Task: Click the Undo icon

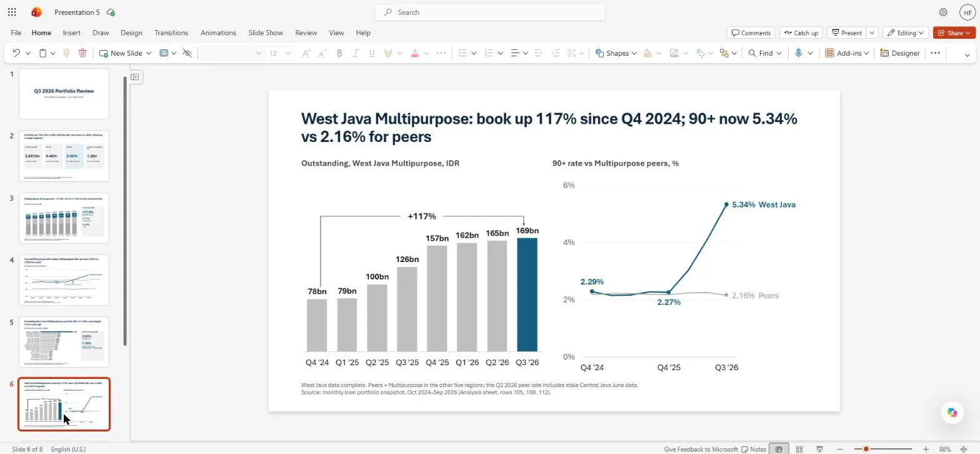Action: (16, 53)
